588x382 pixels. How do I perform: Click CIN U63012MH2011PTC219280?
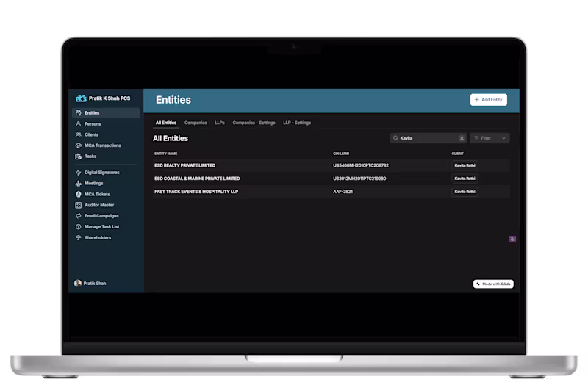coord(359,179)
